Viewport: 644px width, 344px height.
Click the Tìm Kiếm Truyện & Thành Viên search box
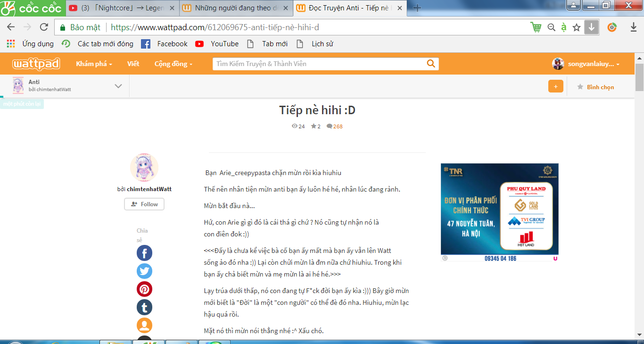(x=319, y=64)
